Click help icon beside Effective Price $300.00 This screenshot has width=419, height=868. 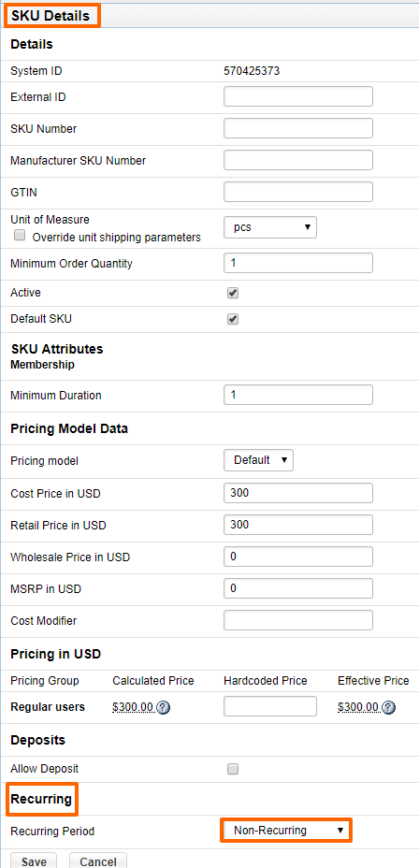pos(389,707)
